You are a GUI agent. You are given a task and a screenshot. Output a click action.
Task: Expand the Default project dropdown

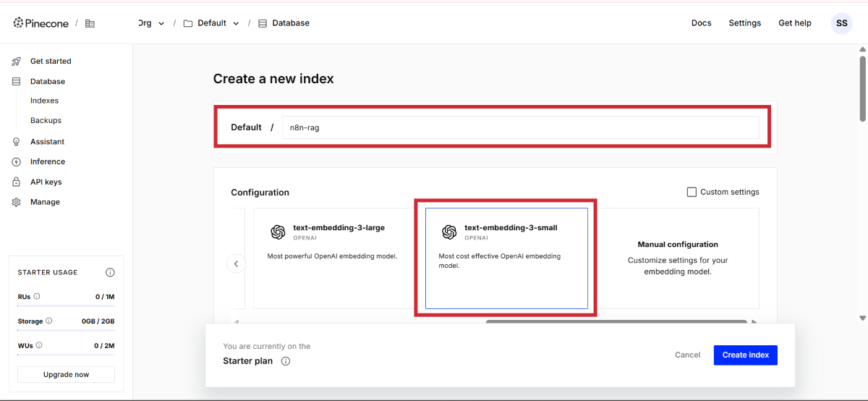coord(235,23)
